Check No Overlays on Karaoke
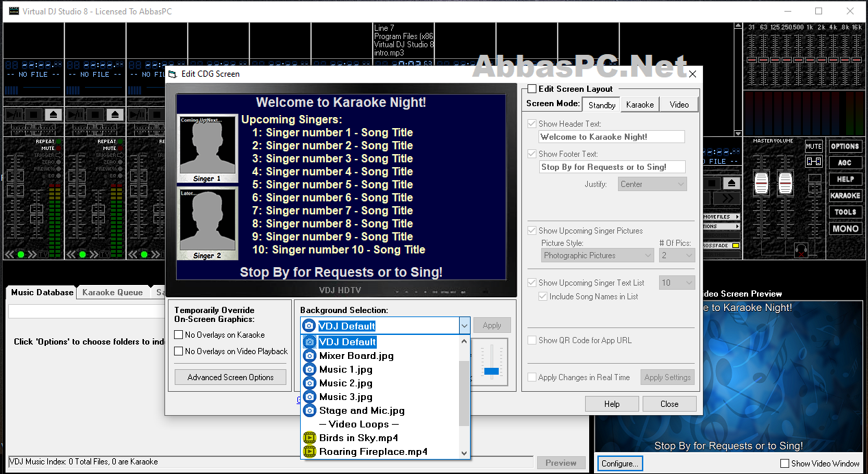This screenshot has width=868, height=474. point(179,335)
